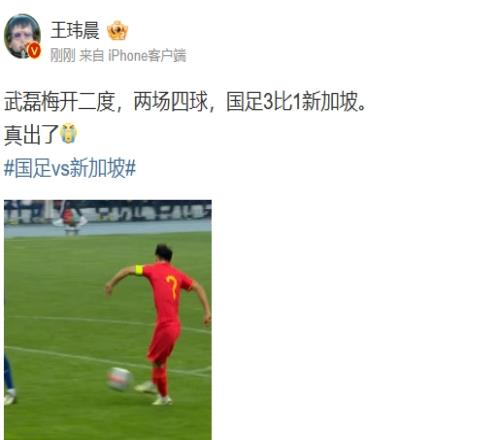The height and width of the screenshot is (440, 500).
Task: Click the 刚刚 post timestamp
Action: [x=63, y=55]
